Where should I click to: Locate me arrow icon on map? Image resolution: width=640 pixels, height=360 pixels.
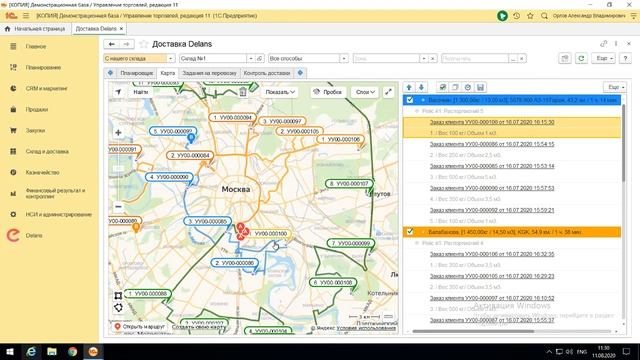coord(118,92)
